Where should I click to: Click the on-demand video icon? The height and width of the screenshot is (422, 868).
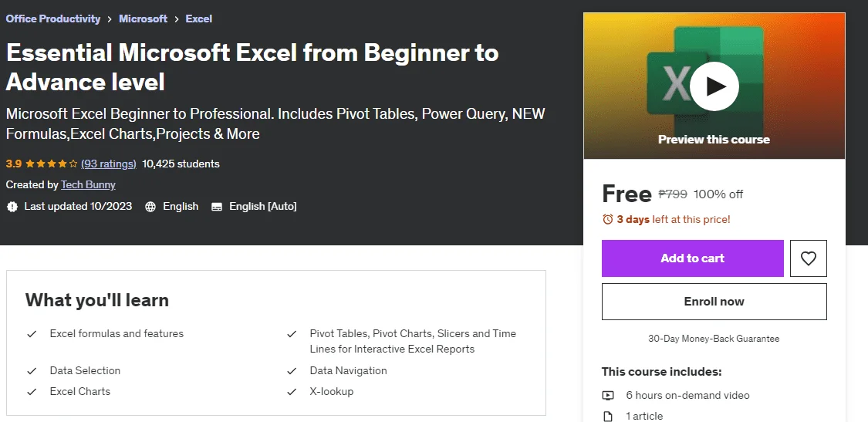608,396
